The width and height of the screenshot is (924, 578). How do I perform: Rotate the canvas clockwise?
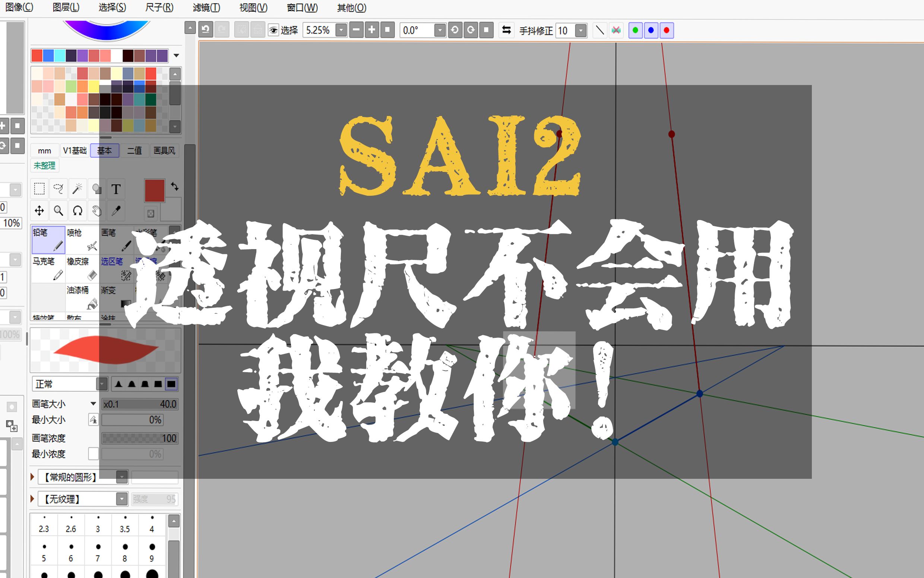tap(471, 30)
